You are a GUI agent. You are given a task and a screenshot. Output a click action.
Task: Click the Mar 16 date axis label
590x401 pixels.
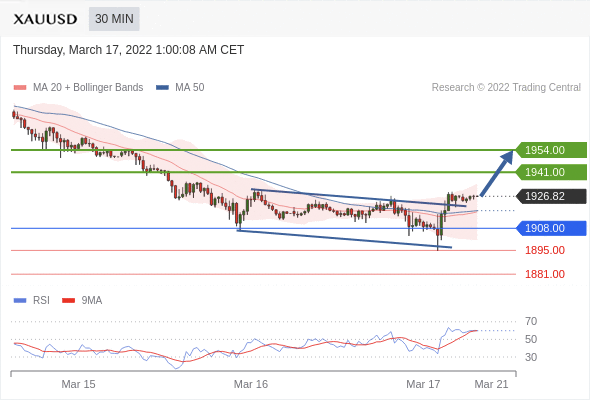point(251,384)
